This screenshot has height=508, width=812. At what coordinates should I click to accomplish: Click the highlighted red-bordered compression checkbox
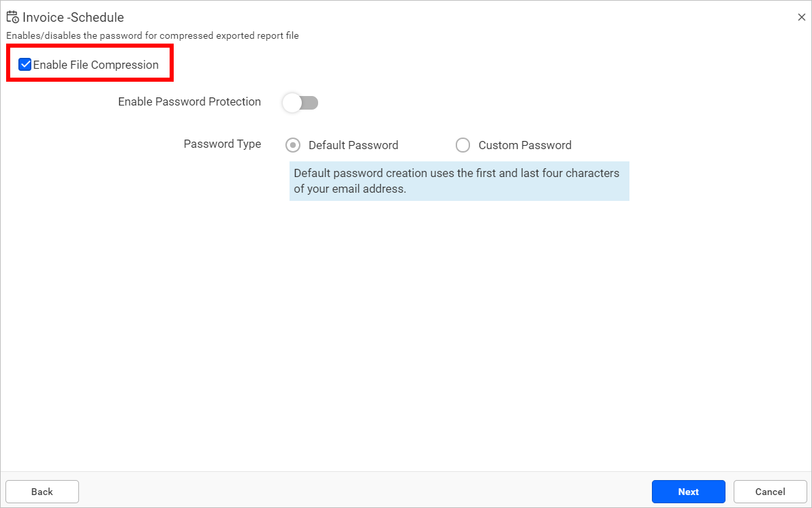point(25,64)
